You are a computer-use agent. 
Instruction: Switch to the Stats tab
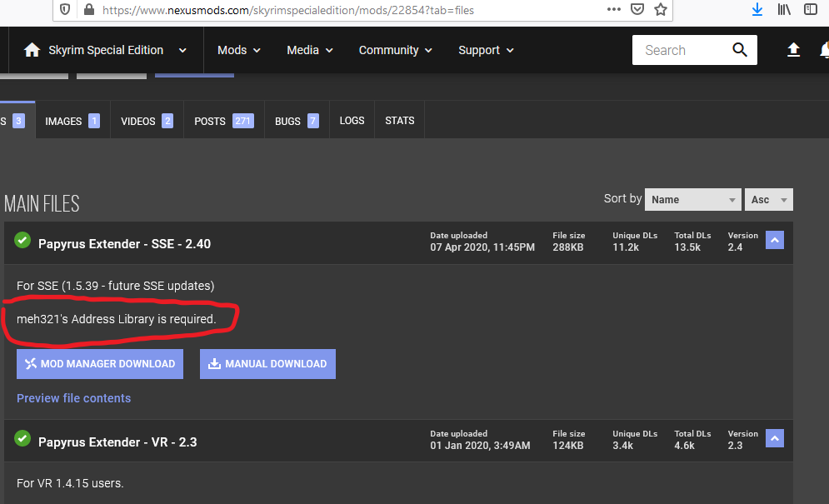(400, 121)
